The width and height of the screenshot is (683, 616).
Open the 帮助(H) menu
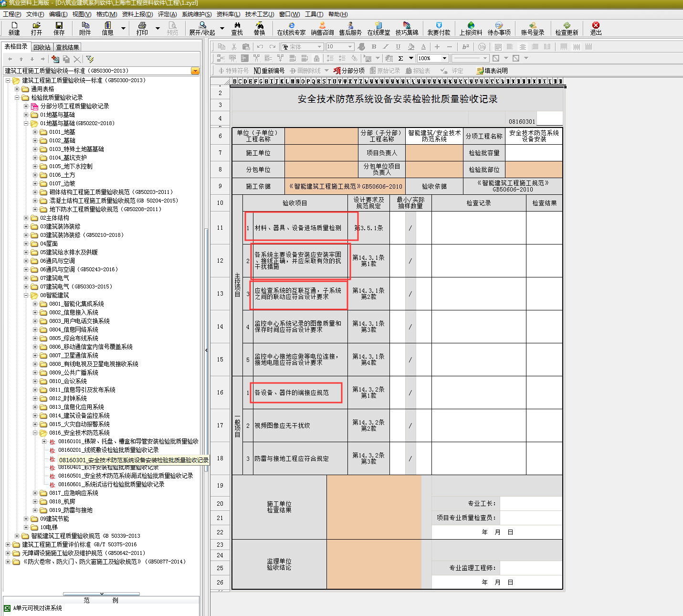tap(338, 14)
